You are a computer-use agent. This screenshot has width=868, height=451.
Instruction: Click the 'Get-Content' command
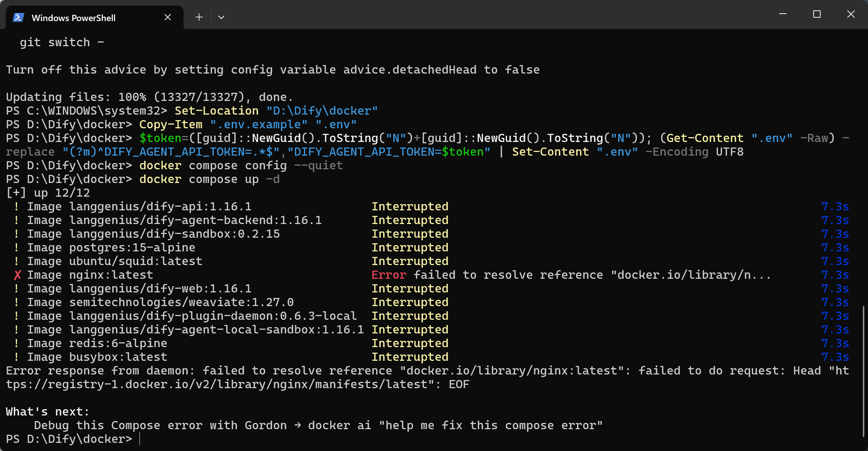705,138
